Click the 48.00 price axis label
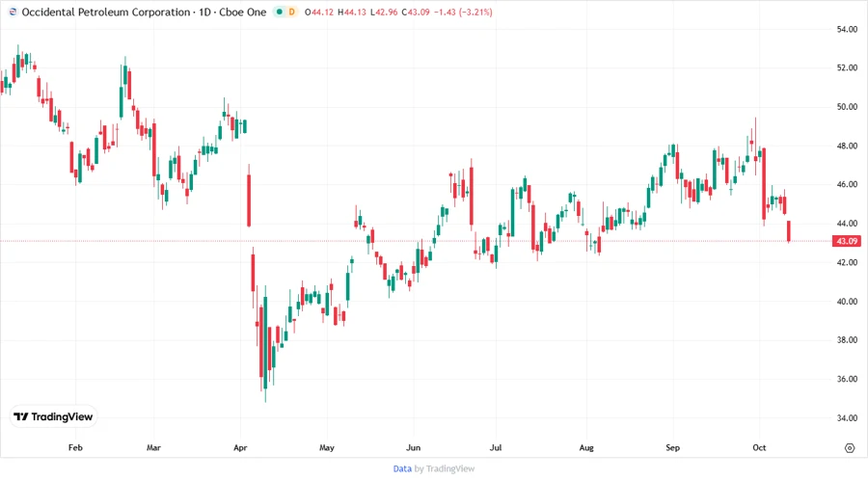Screen dimensions: 868x480 tap(847, 146)
